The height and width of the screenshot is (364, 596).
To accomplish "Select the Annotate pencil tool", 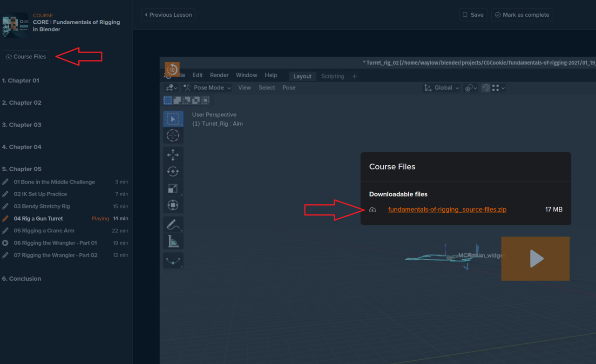I will (x=173, y=225).
